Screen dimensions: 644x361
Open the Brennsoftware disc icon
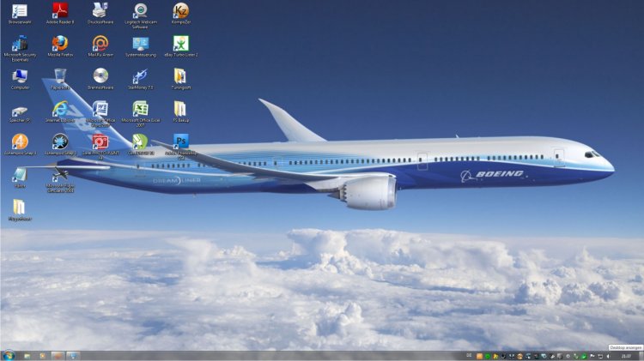point(100,79)
